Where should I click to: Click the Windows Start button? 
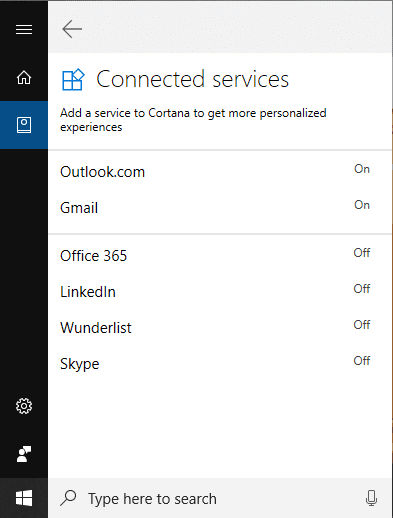coord(24,498)
